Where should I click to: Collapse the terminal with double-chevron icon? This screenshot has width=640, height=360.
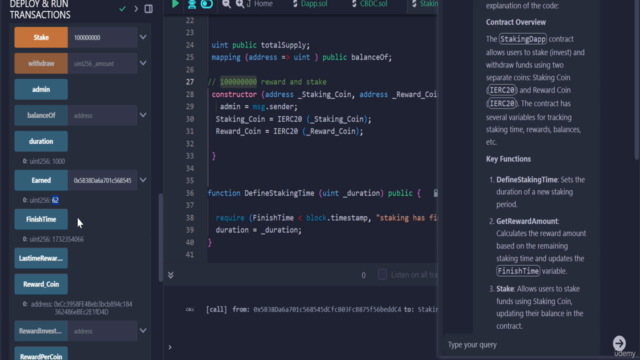171,275
